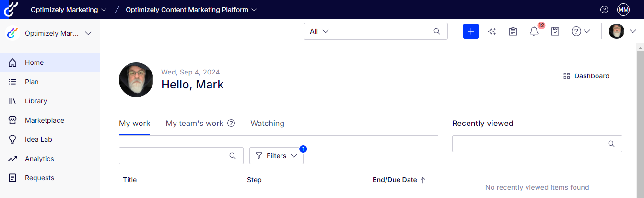Open Idea Lab in the sidebar
This screenshot has width=644, height=198.
(38, 139)
